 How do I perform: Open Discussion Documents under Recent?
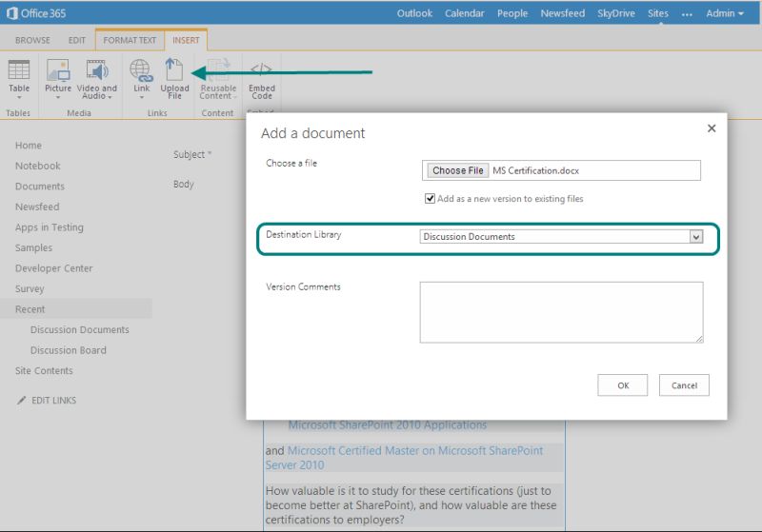[80, 329]
